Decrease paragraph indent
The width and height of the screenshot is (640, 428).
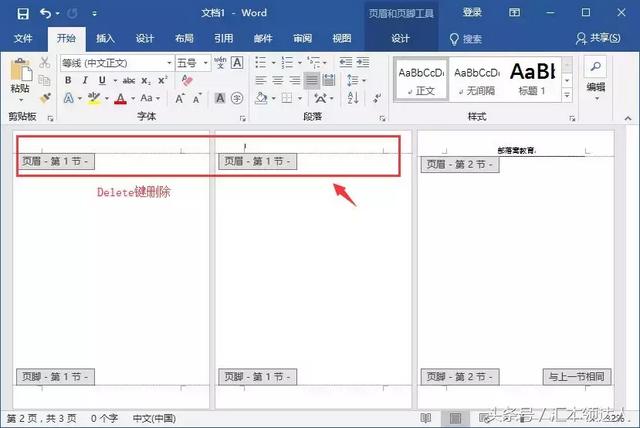pos(346,62)
